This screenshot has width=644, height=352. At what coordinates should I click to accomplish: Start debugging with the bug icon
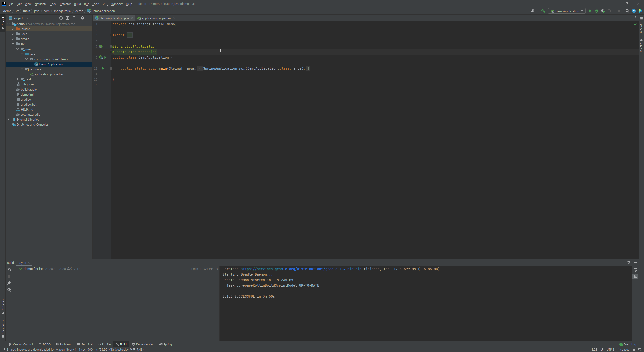(596, 11)
